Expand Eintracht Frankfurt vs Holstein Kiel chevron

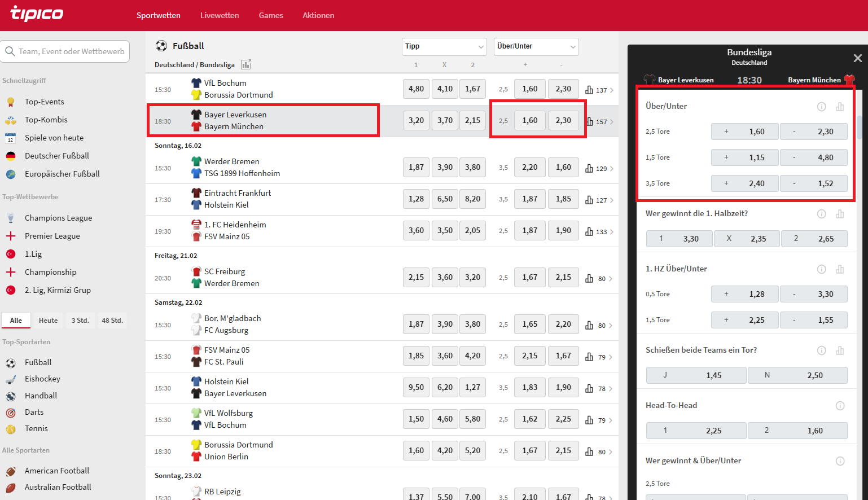612,200
